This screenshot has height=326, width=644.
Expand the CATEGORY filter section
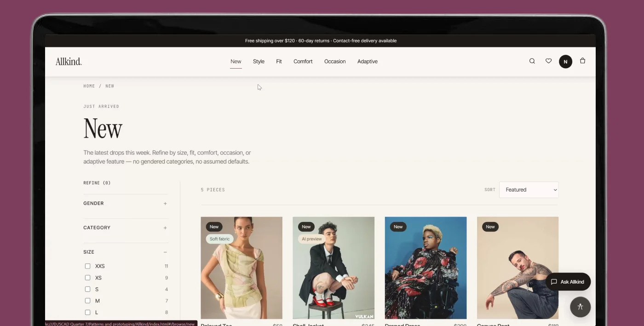pos(126,228)
